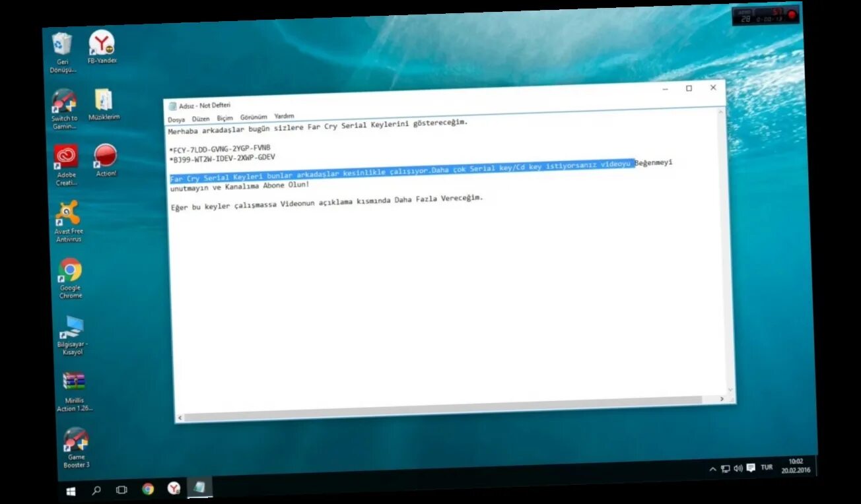This screenshot has width=861, height=504.
Task: Click the Notepad title bar icon
Action: pyautogui.click(x=172, y=106)
